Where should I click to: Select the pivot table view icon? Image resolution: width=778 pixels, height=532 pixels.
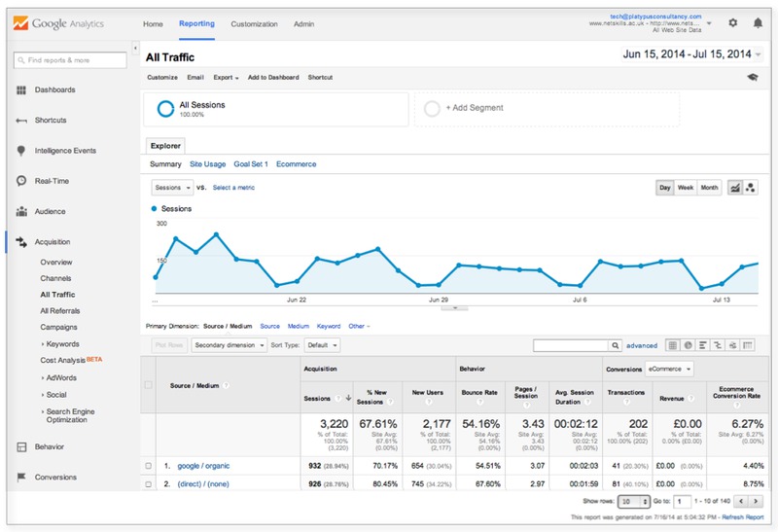pyautogui.click(x=747, y=345)
